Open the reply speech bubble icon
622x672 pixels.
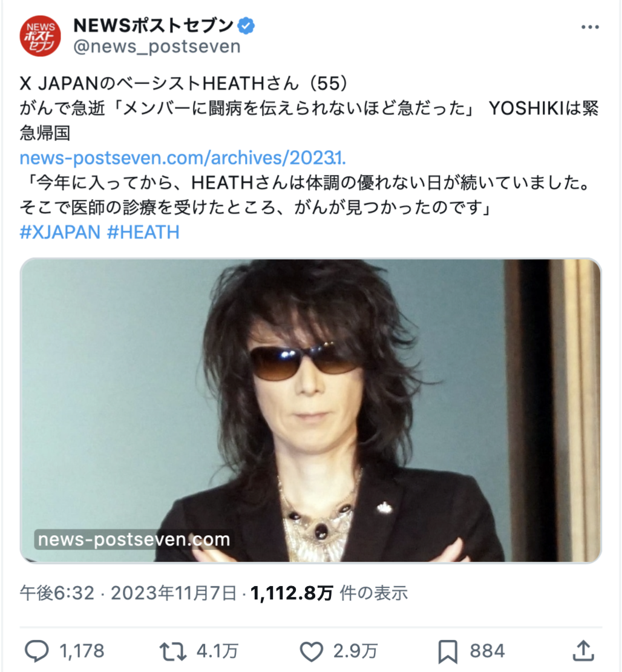click(x=36, y=651)
